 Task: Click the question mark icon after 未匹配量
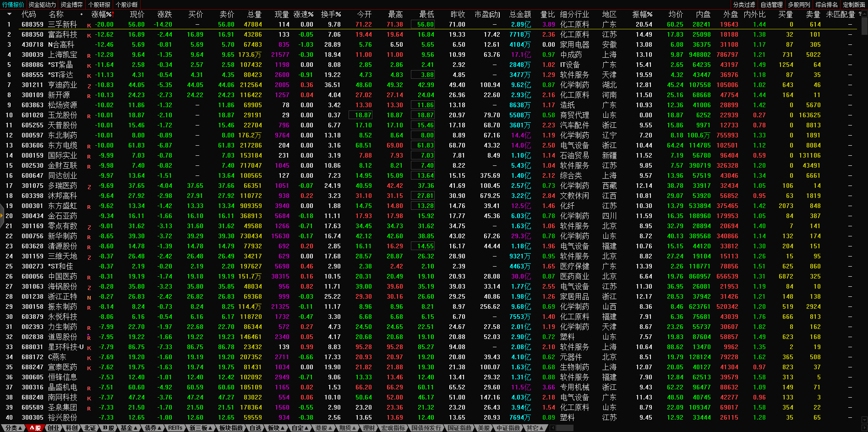tap(860, 14)
